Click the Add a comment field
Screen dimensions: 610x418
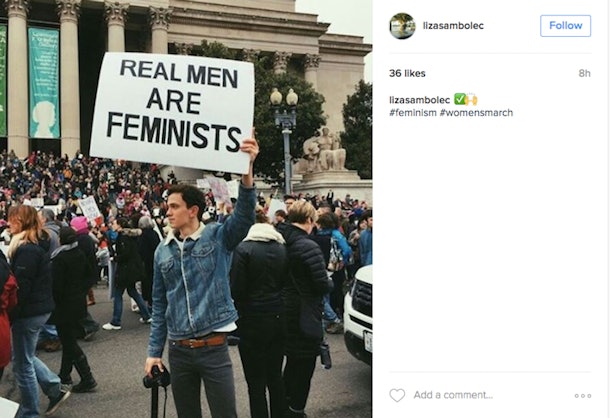(453, 395)
